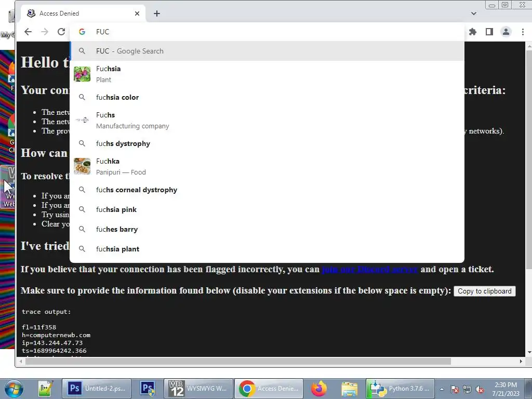Select the 'FUC - Google Search' suggestion
The image size is (532, 399).
pyautogui.click(x=267, y=51)
